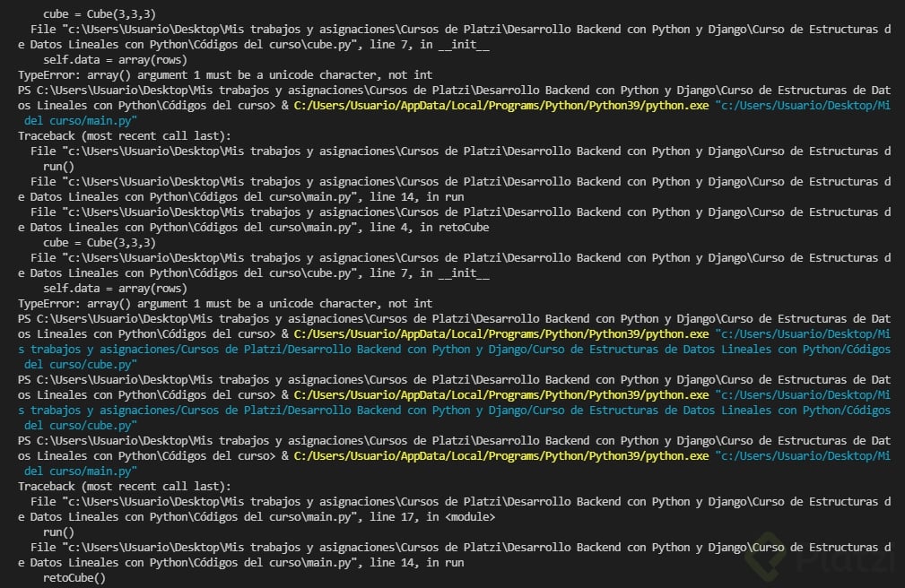Click 'run()' under the first Traceback header
905x588 pixels.
pos(59,166)
